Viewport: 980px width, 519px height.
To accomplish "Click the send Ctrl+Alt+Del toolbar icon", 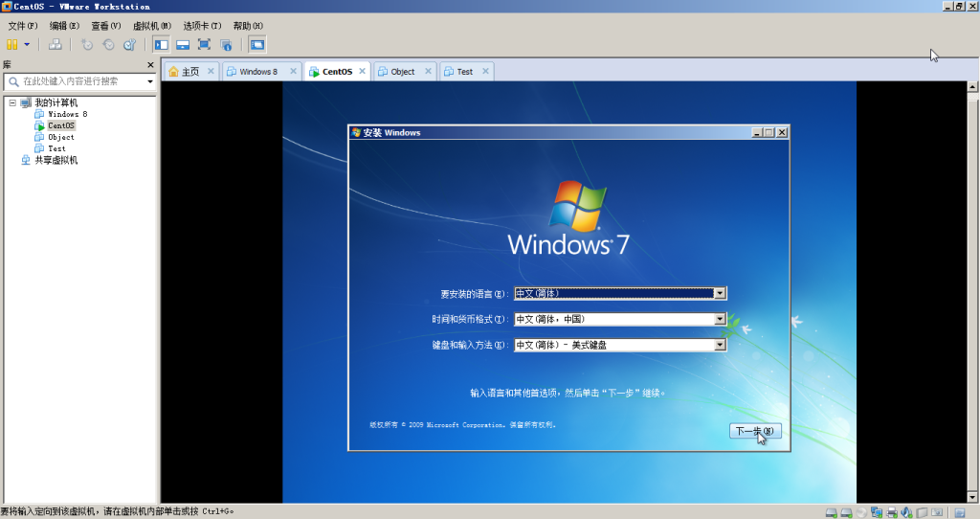I will 55,44.
